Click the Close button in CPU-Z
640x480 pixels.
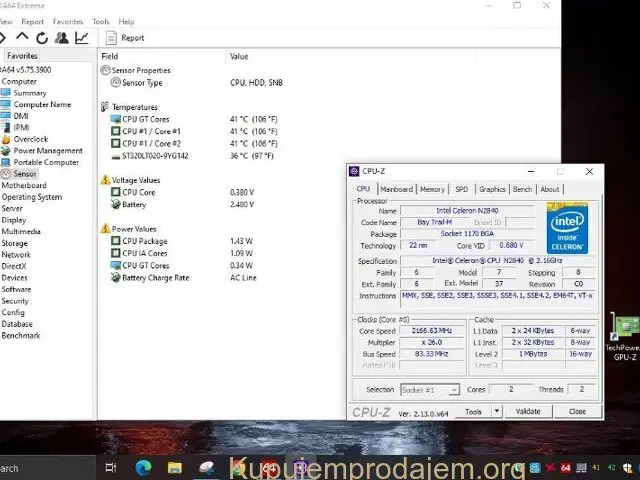click(x=577, y=412)
